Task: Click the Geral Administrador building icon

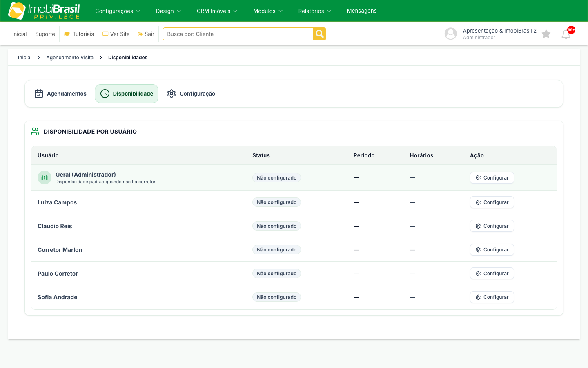Action: click(x=45, y=177)
